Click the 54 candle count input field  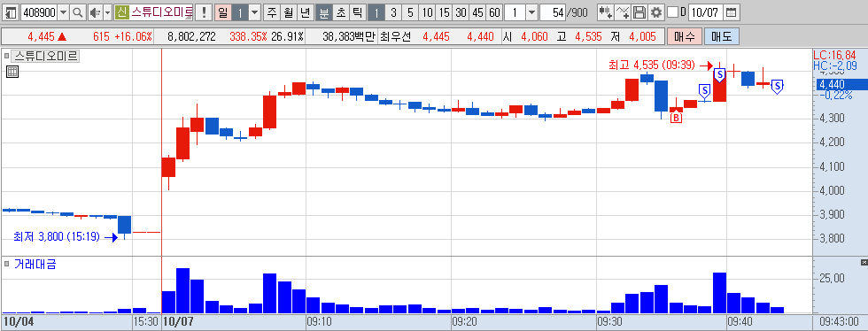[x=552, y=12]
